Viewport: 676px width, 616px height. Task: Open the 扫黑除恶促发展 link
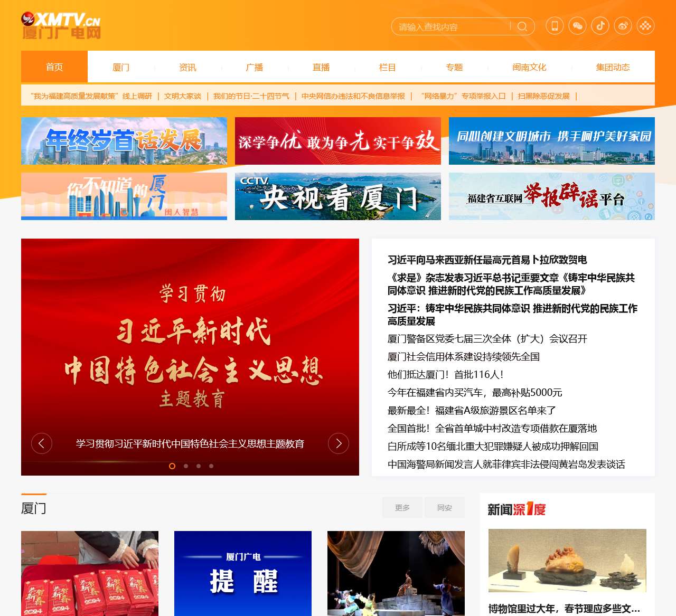point(544,96)
